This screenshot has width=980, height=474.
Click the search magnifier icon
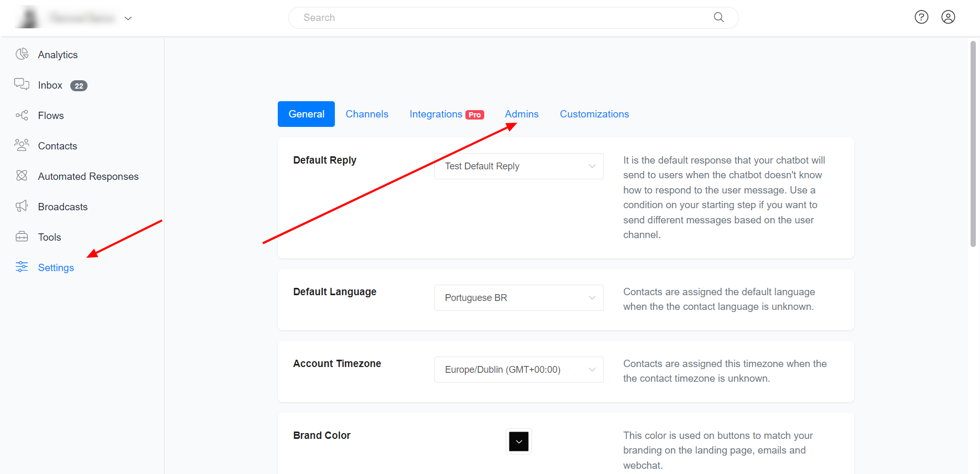pos(719,17)
